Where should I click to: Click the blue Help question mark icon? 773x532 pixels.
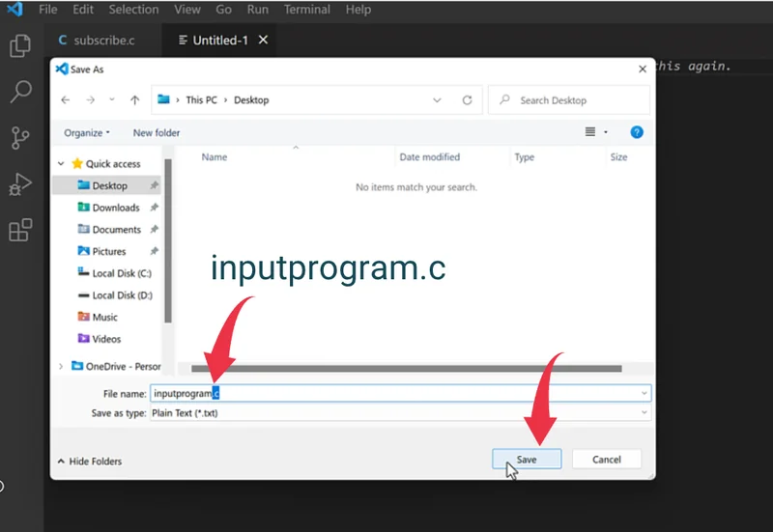coord(637,132)
